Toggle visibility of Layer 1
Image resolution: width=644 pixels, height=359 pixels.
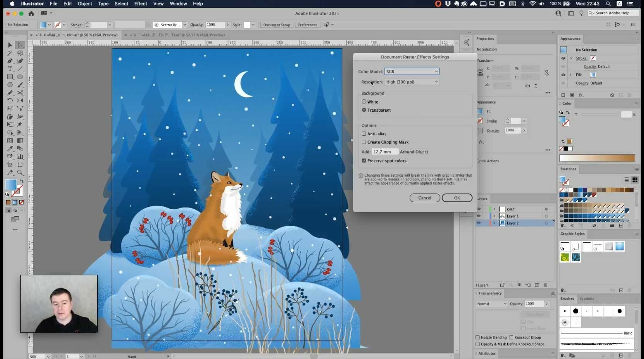point(479,216)
